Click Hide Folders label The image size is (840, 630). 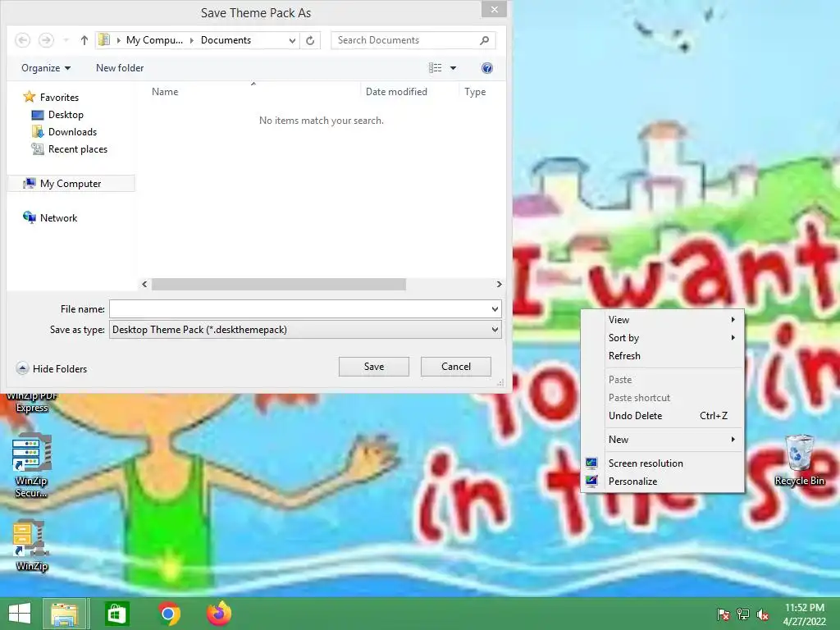coord(59,368)
